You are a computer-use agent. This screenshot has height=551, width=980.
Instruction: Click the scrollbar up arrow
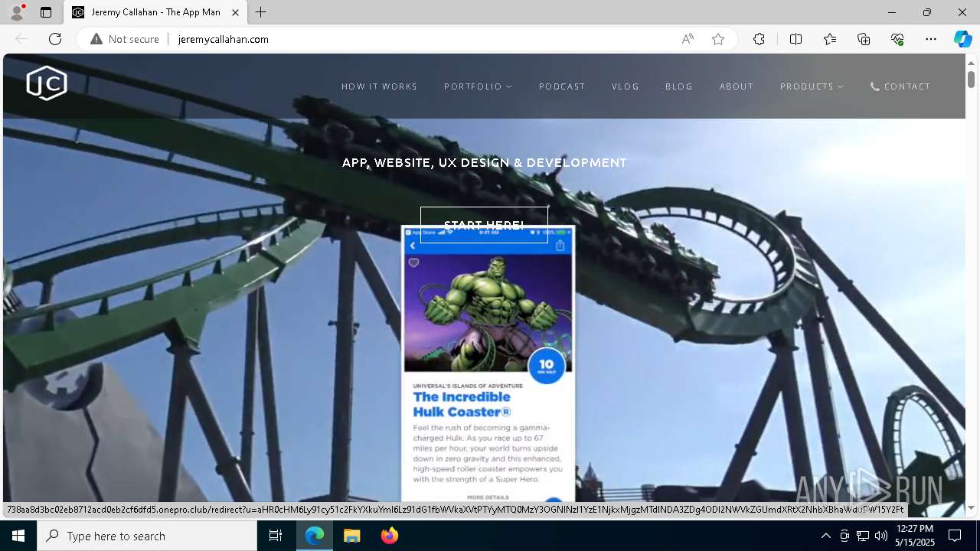971,62
